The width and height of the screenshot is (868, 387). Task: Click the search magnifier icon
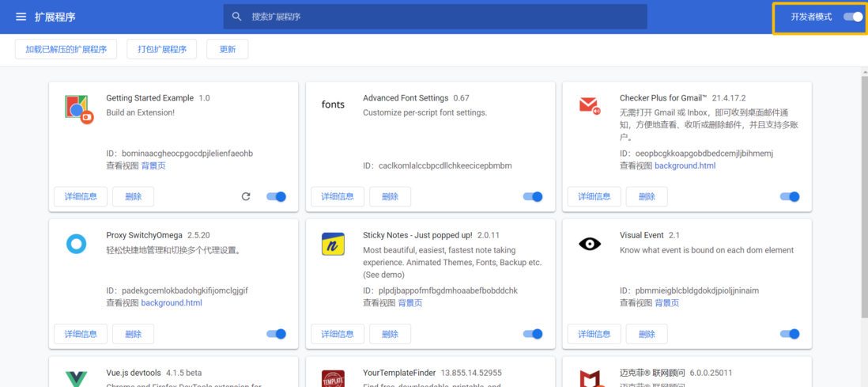point(237,17)
